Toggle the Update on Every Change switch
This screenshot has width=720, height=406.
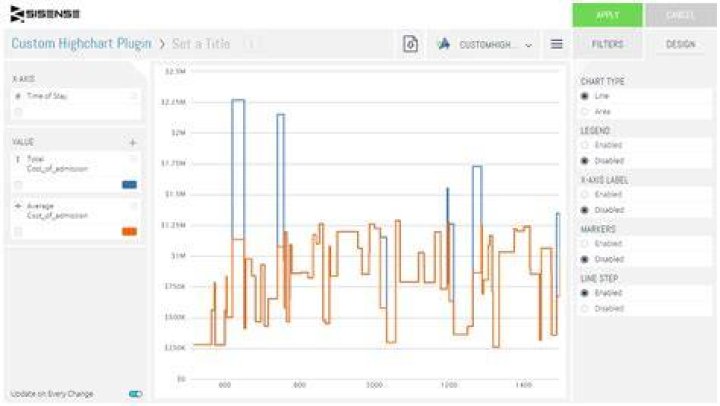[135, 394]
